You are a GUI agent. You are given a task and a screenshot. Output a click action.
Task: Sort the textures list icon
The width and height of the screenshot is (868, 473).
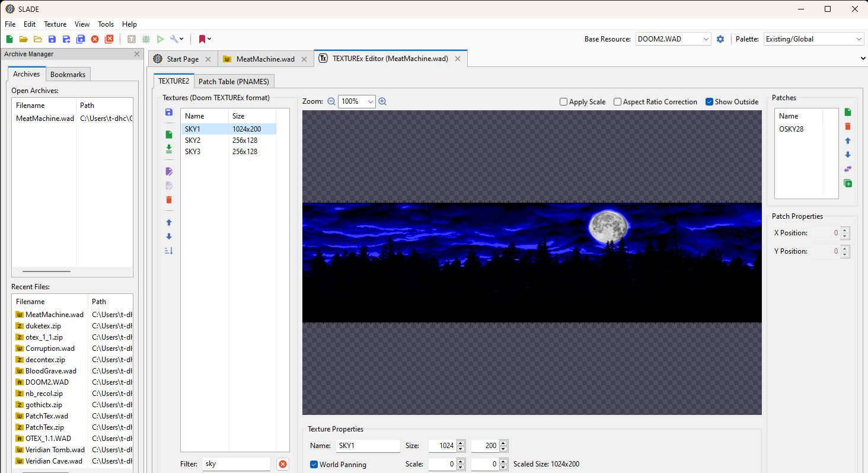click(x=169, y=251)
